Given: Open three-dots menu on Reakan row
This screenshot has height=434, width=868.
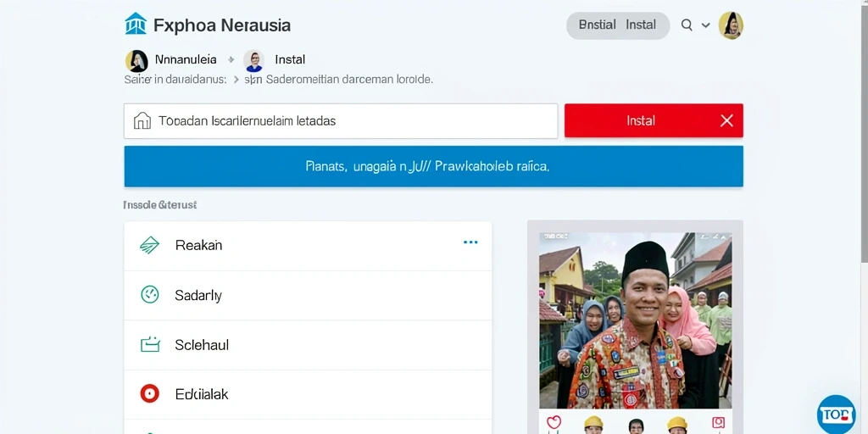Looking at the screenshot, I should click(x=470, y=242).
